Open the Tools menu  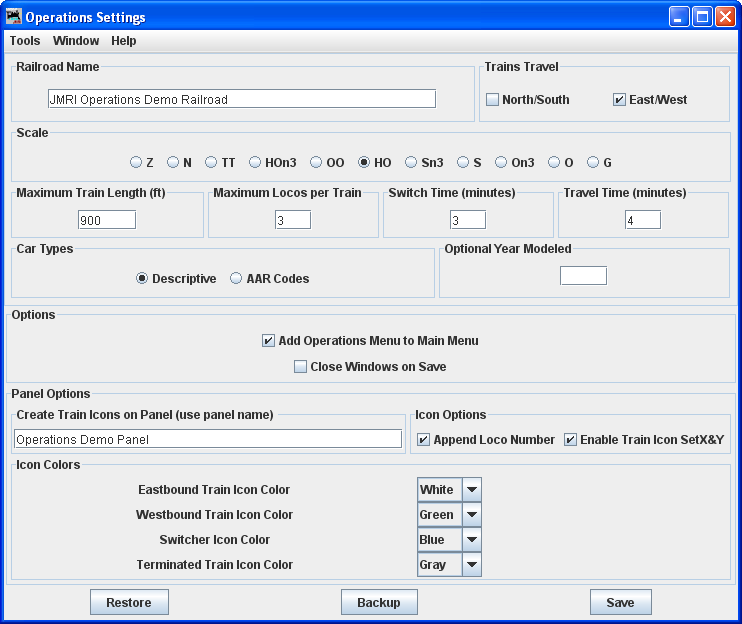point(25,41)
